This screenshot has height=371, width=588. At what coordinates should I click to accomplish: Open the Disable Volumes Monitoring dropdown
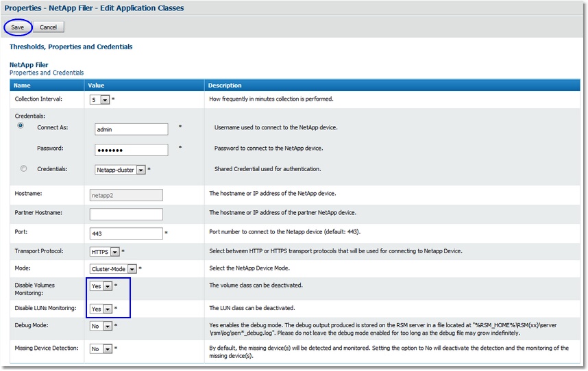point(101,286)
